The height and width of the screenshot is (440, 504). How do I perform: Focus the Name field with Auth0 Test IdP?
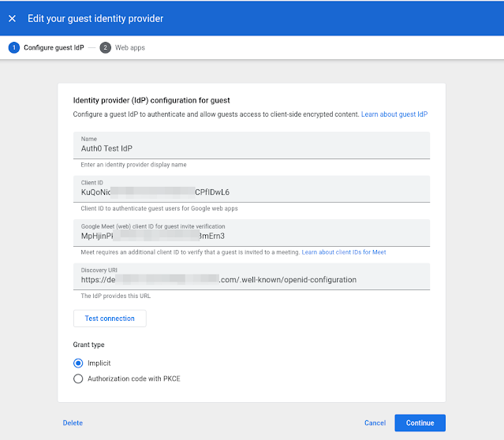coord(251,147)
